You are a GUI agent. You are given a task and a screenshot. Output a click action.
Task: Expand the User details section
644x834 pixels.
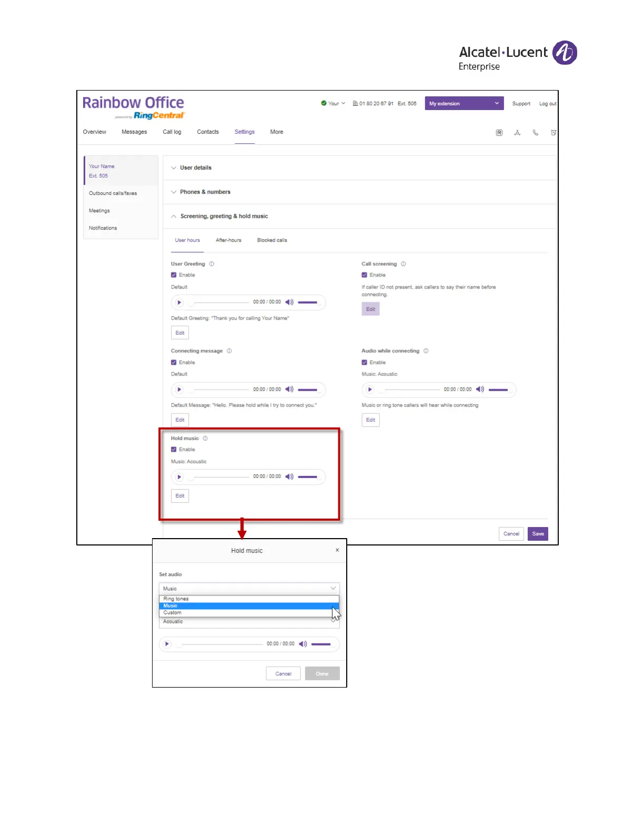360,168
